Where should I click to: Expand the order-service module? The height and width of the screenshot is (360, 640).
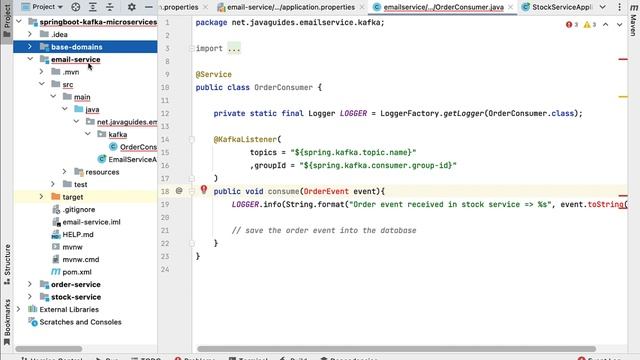(30, 284)
